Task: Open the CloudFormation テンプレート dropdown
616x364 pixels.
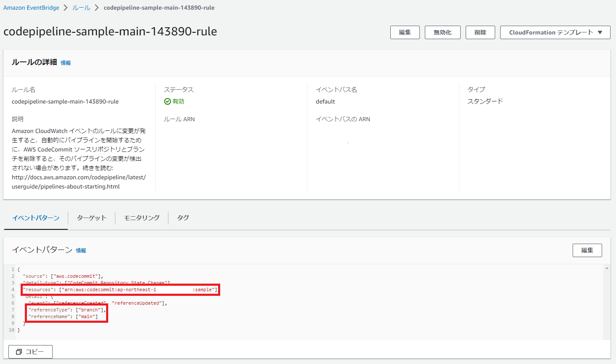Action: point(555,32)
